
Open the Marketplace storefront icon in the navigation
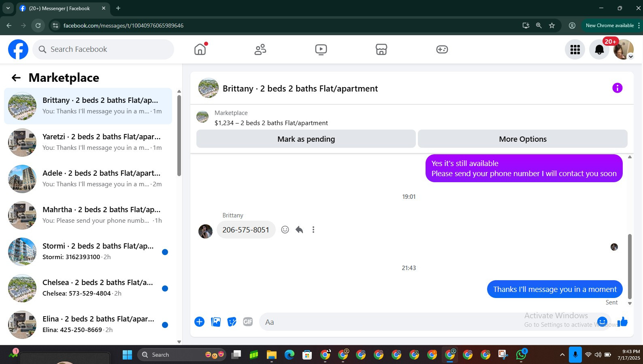pos(381,49)
